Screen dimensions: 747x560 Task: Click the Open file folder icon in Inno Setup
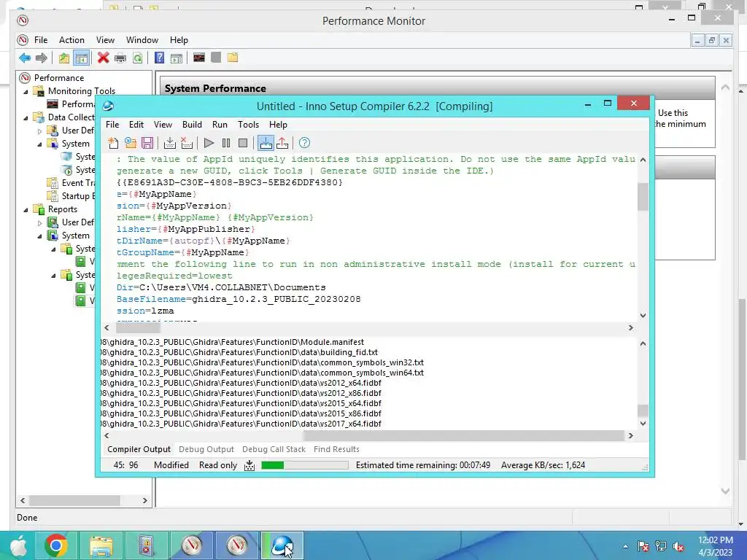point(131,143)
